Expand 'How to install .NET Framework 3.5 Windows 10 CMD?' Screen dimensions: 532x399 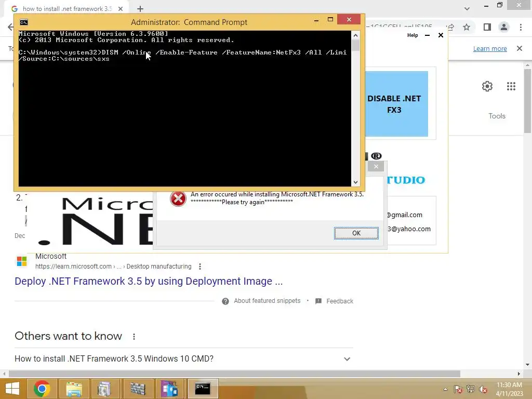183,358
